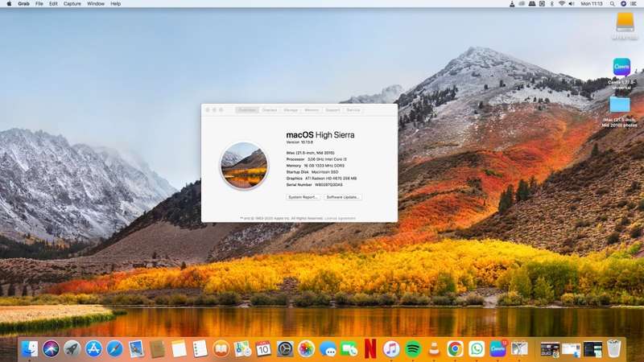644x362 pixels.
Task: Click the clock showing Mon 11:13
Action: pos(592,4)
